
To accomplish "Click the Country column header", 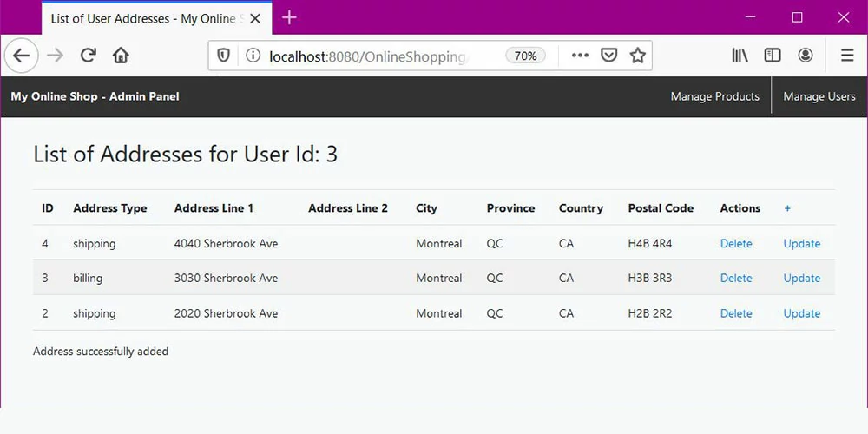I will (x=581, y=208).
